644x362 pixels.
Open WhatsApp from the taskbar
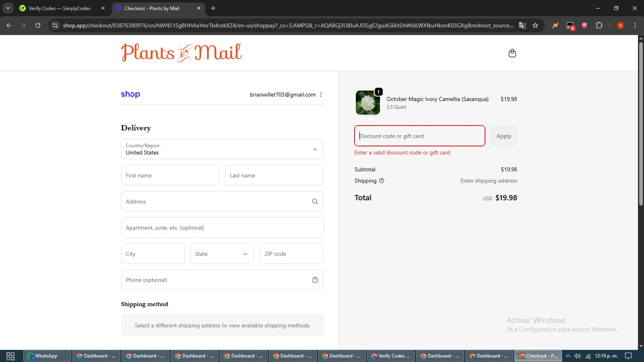pos(47,356)
